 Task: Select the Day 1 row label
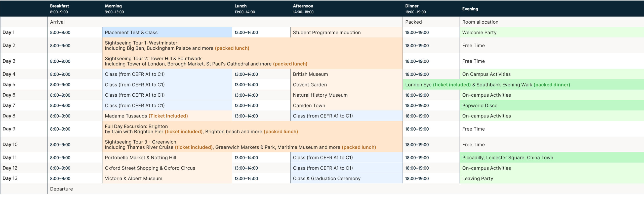click(9, 32)
